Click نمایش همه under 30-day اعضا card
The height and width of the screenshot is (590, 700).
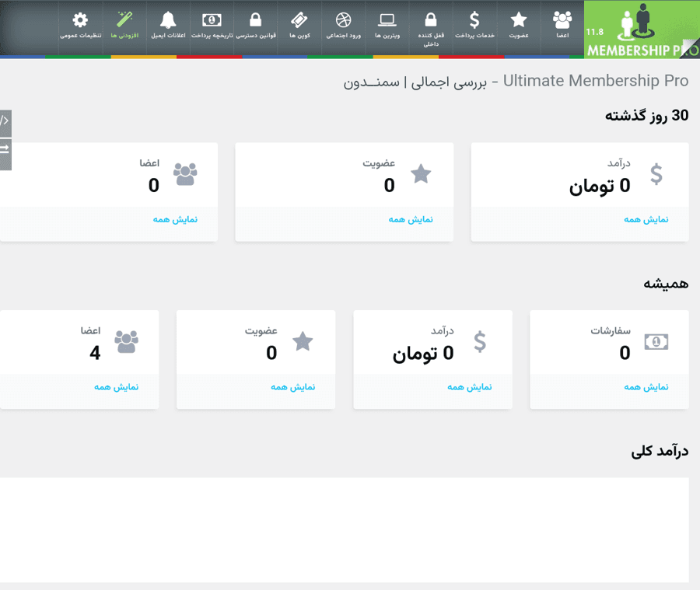175,219
